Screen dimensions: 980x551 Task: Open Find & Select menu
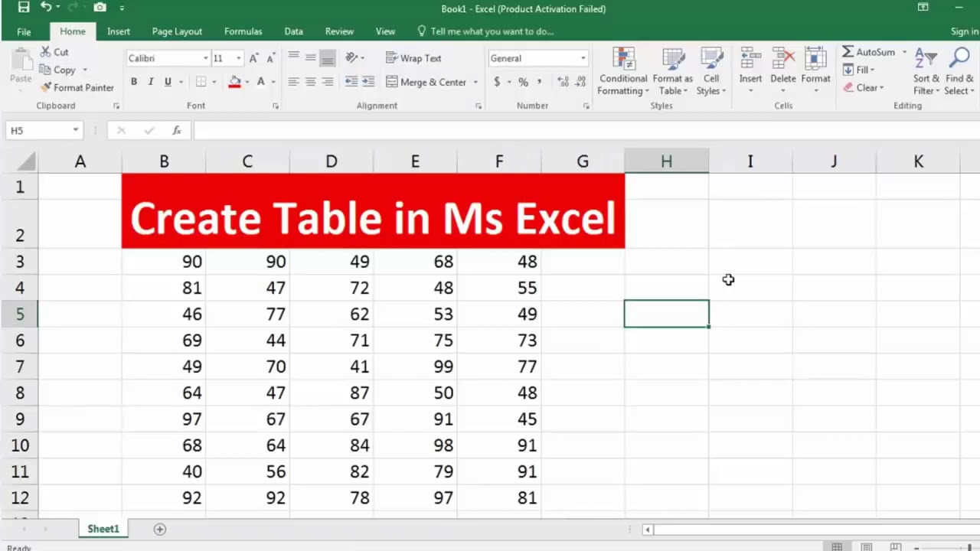(959, 71)
